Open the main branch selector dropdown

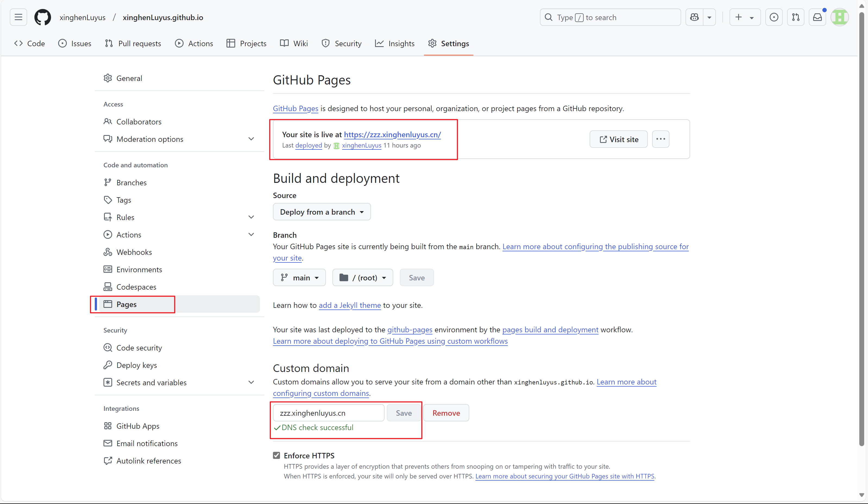tap(299, 278)
